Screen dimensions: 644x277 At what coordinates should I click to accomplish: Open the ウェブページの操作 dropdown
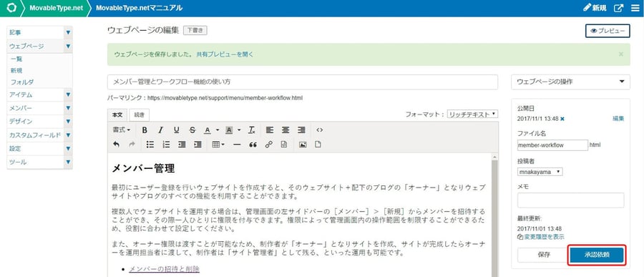click(x=570, y=82)
